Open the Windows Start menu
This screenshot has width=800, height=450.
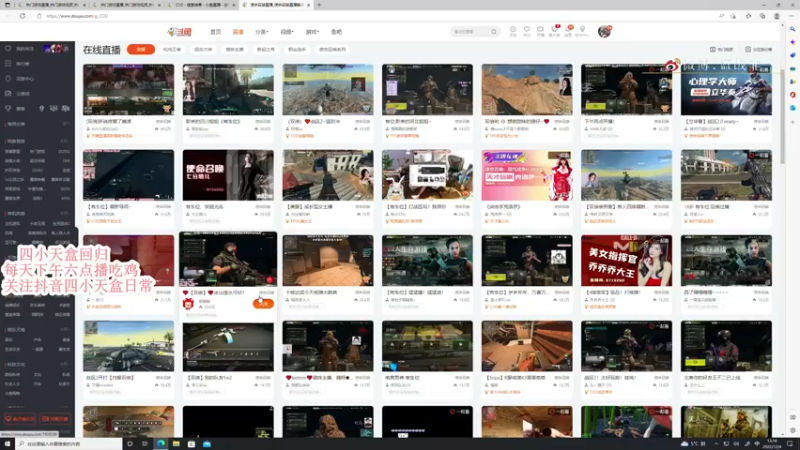point(7,444)
